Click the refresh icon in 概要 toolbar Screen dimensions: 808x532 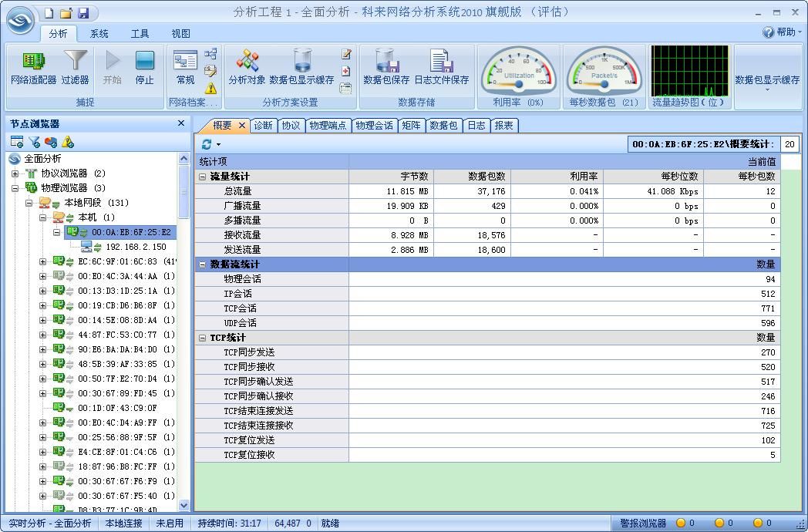(x=207, y=144)
